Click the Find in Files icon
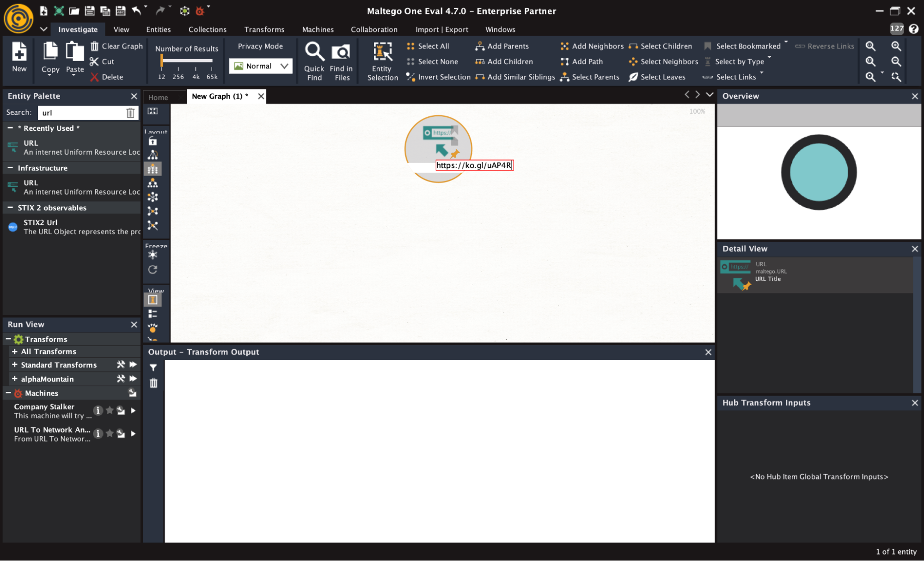924x561 pixels. pos(341,52)
